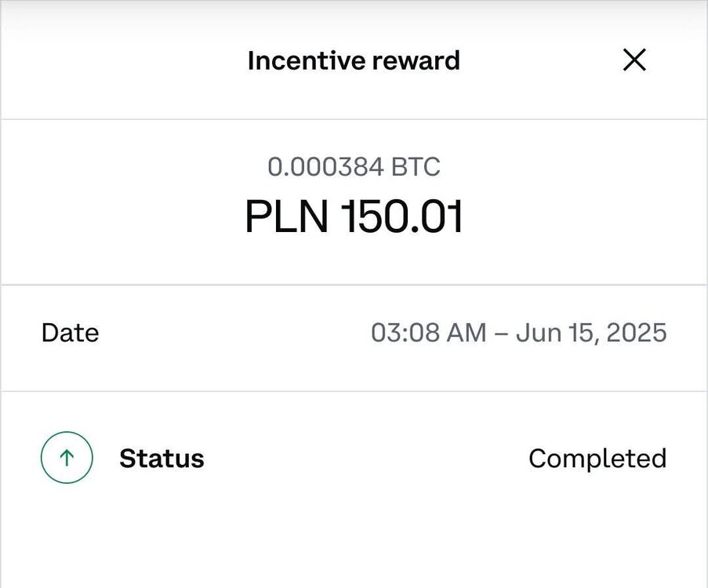Click the Completed status value
This screenshot has width=708, height=588.
tap(597, 459)
